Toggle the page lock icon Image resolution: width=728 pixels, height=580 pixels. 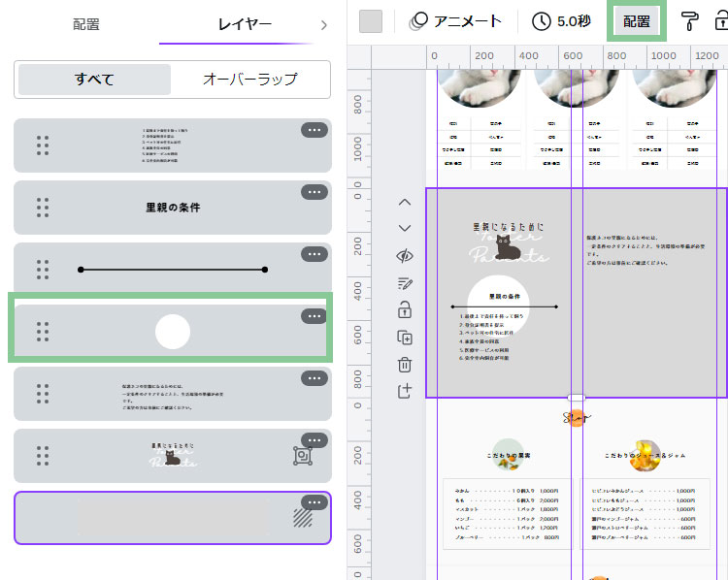(x=405, y=310)
